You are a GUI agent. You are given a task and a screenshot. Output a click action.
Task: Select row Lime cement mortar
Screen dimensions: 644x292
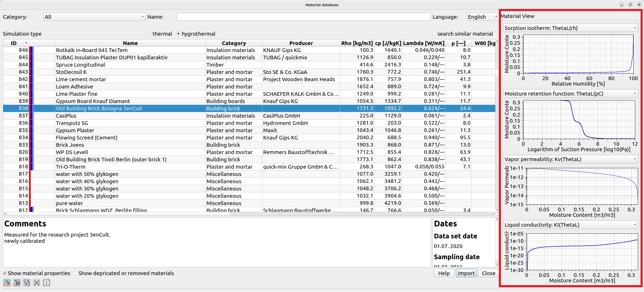pos(249,79)
